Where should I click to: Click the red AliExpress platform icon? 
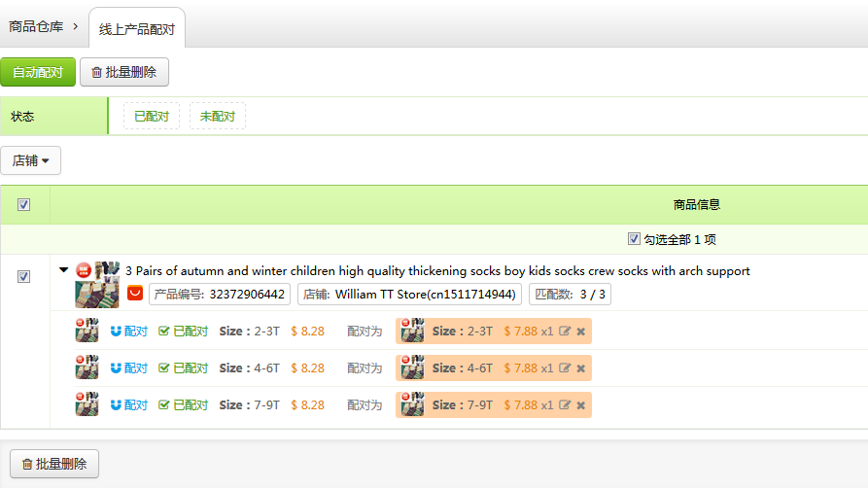pos(135,294)
